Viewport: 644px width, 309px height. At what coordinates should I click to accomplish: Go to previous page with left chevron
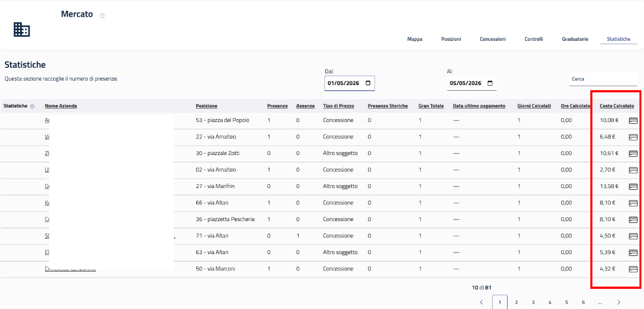[x=481, y=302]
